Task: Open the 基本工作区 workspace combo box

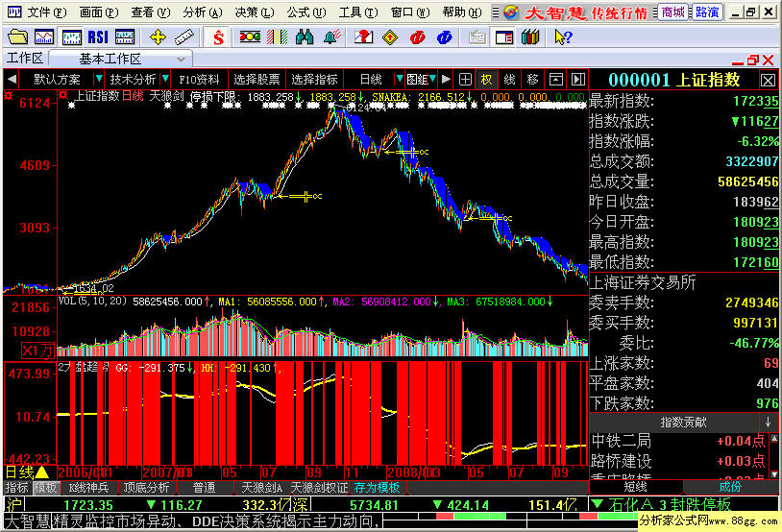Action: click(120, 59)
